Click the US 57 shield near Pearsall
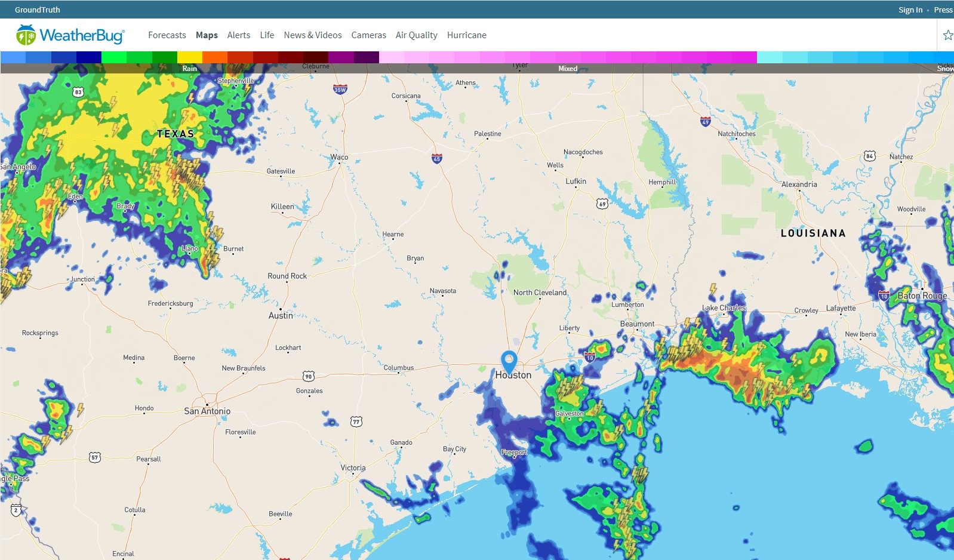 pyautogui.click(x=95, y=457)
